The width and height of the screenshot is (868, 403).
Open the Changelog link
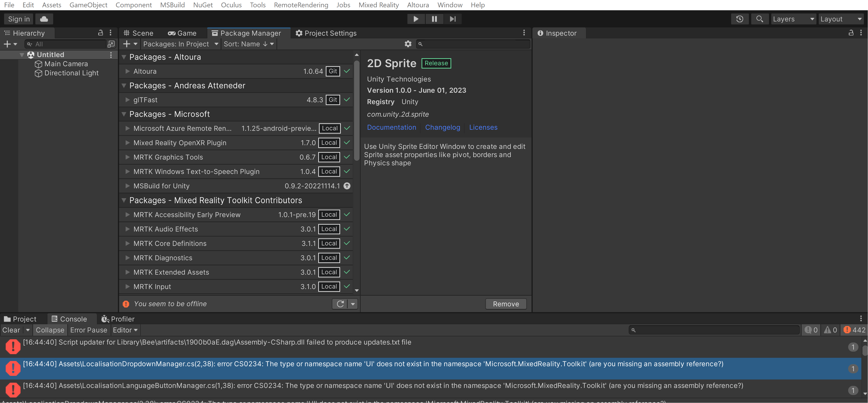pyautogui.click(x=442, y=127)
